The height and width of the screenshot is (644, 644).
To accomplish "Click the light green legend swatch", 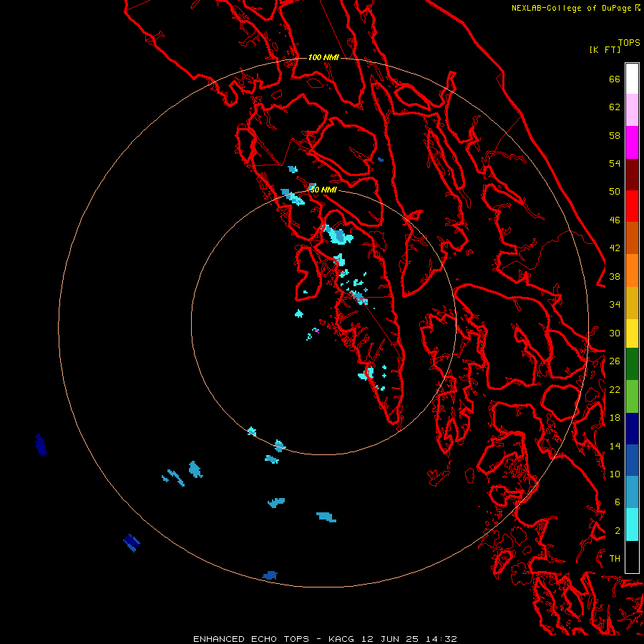I will coord(632,396).
